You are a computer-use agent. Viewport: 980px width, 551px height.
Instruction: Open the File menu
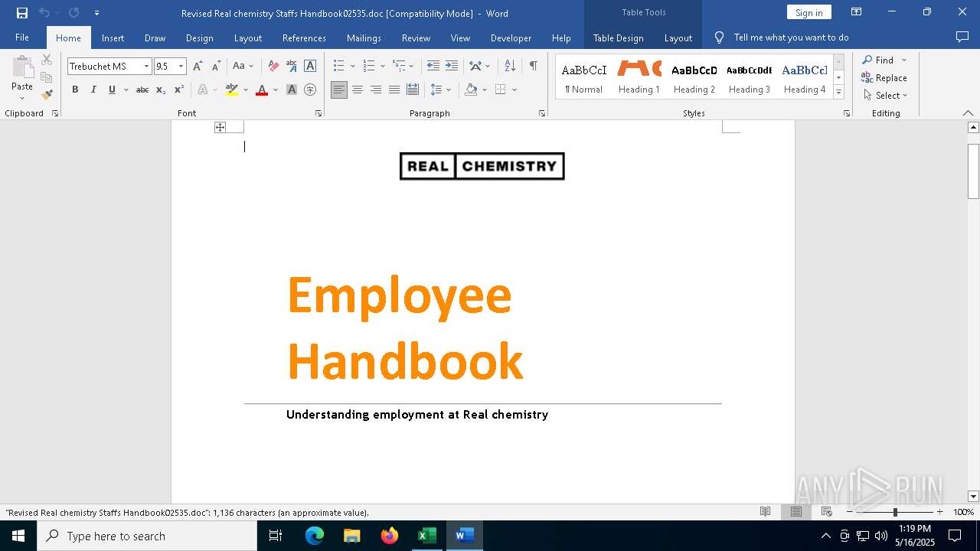point(22,37)
